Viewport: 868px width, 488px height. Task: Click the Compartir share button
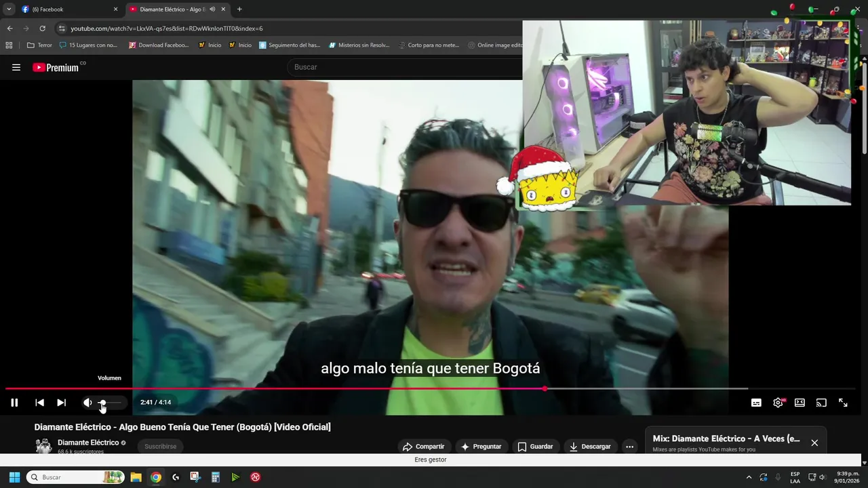click(x=423, y=447)
